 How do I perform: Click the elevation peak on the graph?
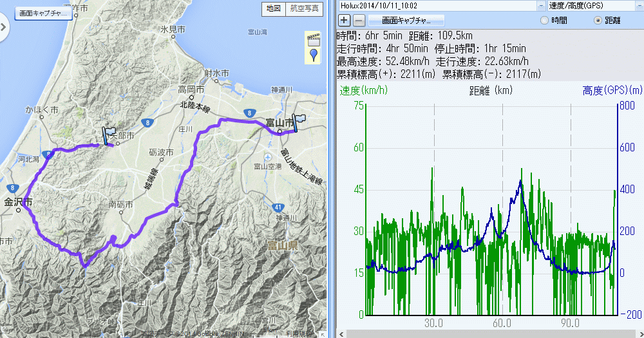tap(520, 181)
